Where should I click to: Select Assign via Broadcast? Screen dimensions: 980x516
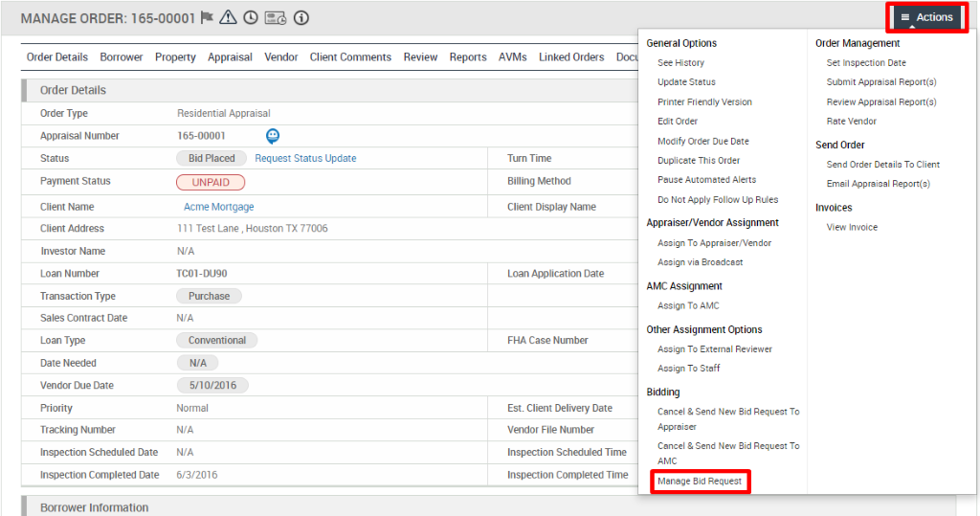click(700, 262)
